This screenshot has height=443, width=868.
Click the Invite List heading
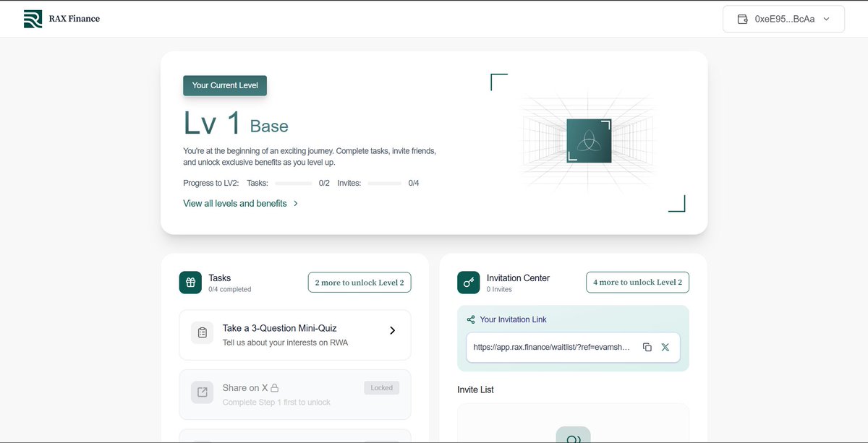pyautogui.click(x=476, y=390)
